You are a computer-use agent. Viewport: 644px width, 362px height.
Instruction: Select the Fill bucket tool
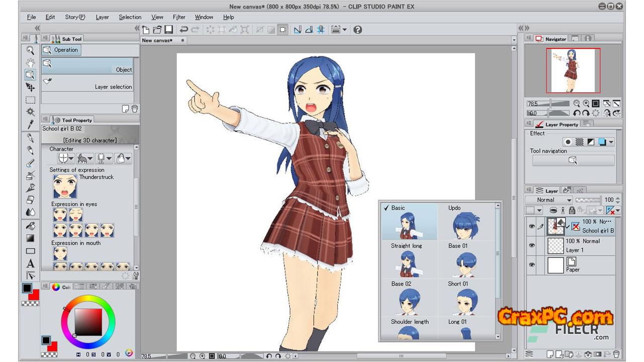pos(30,226)
